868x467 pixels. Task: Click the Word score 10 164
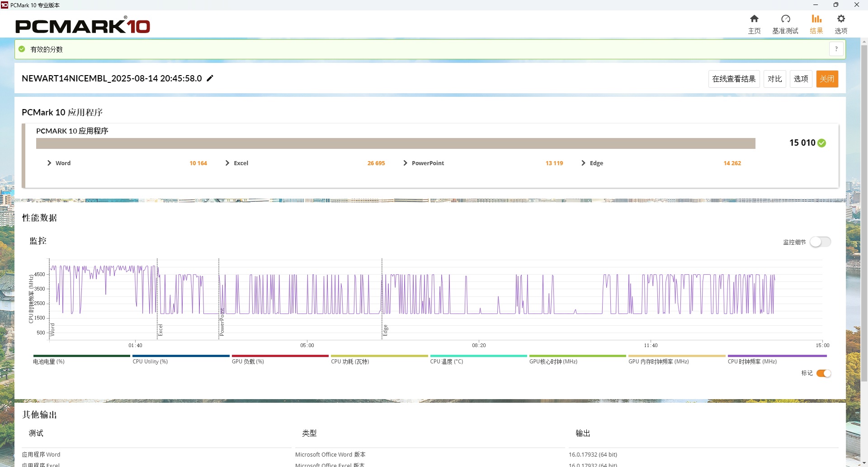click(x=198, y=163)
